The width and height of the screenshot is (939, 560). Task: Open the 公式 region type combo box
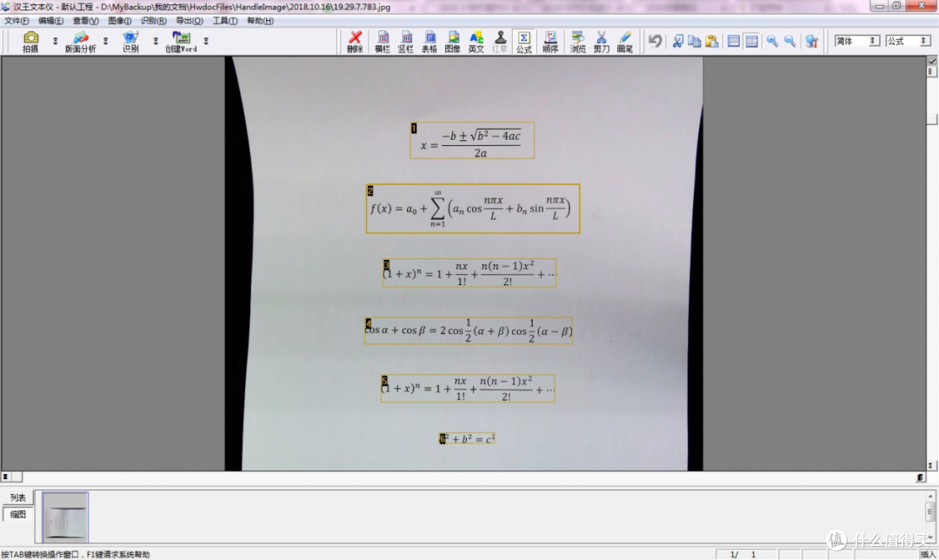pos(909,41)
